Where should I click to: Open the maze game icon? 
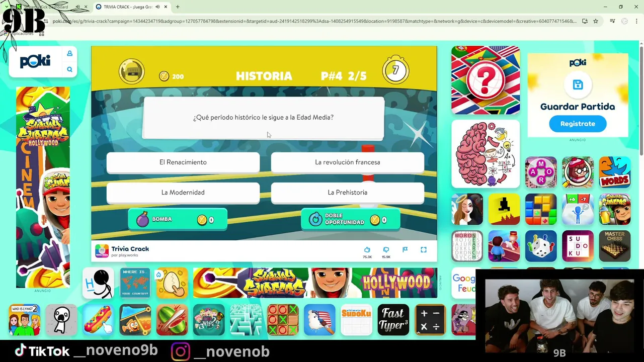click(x=246, y=320)
